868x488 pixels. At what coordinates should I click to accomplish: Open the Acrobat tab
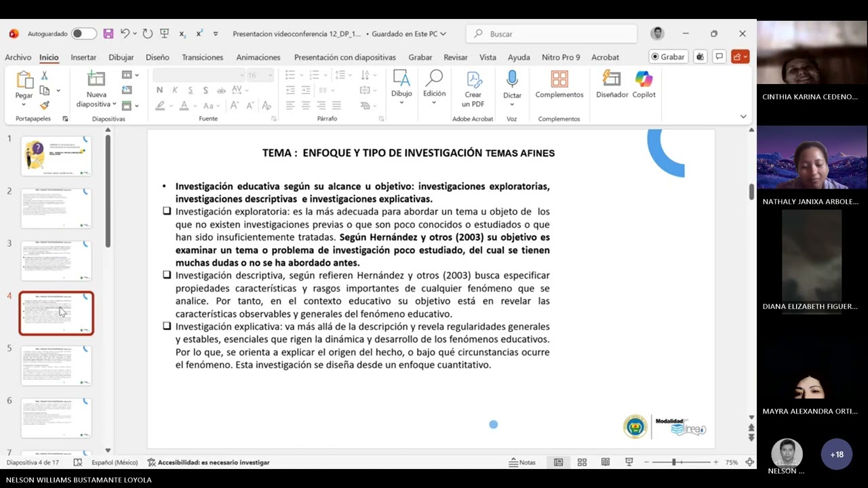605,57
